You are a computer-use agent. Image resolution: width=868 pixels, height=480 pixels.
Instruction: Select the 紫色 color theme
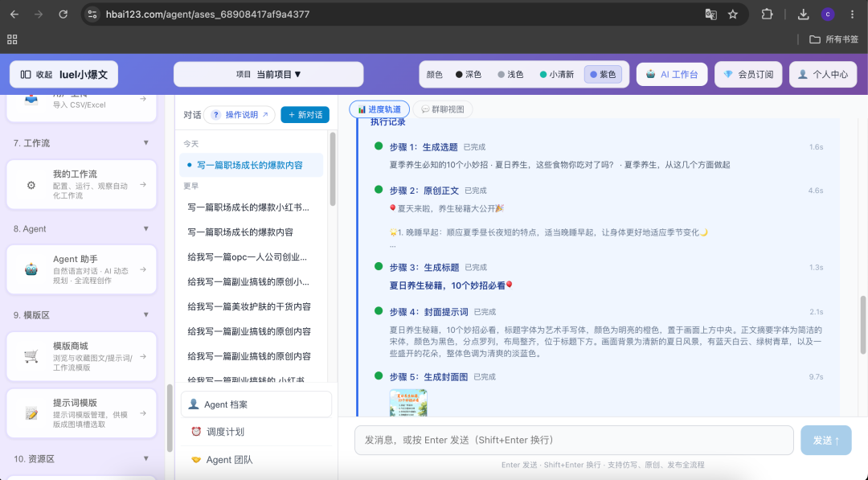tap(603, 74)
